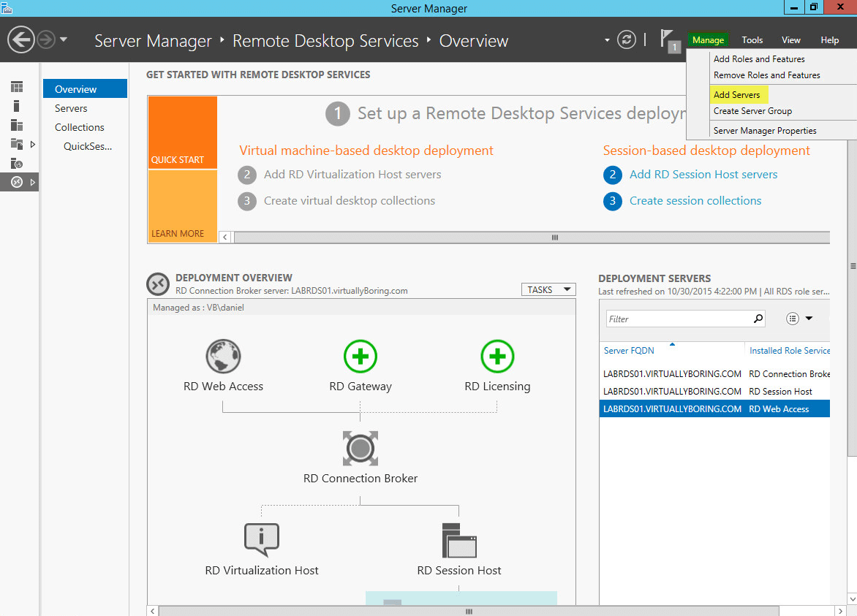Click the LEARN MORE tile
This screenshot has width=857, height=616.
pyautogui.click(x=183, y=206)
